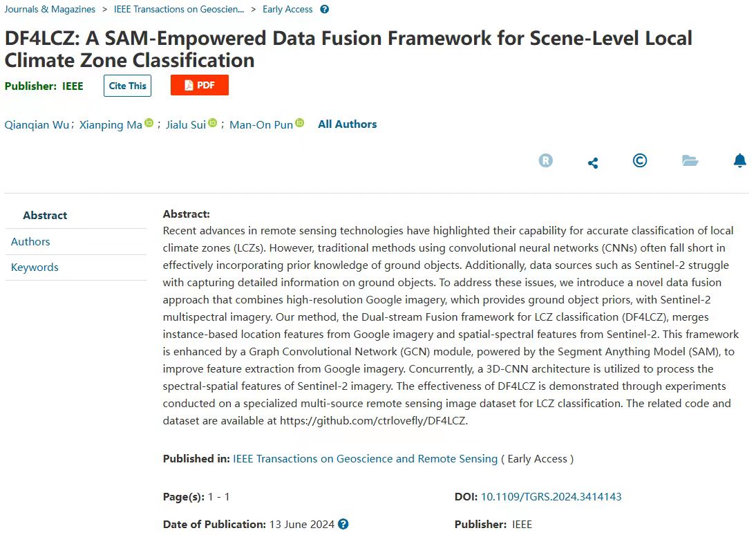Click the alerts bell icon

739,161
